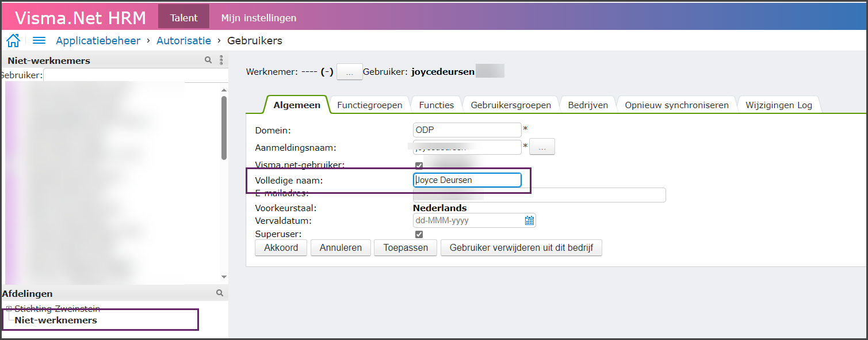This screenshot has width=868, height=340.
Task: Navigate to Applicatiebeheer breadcrumb
Action: click(x=98, y=40)
